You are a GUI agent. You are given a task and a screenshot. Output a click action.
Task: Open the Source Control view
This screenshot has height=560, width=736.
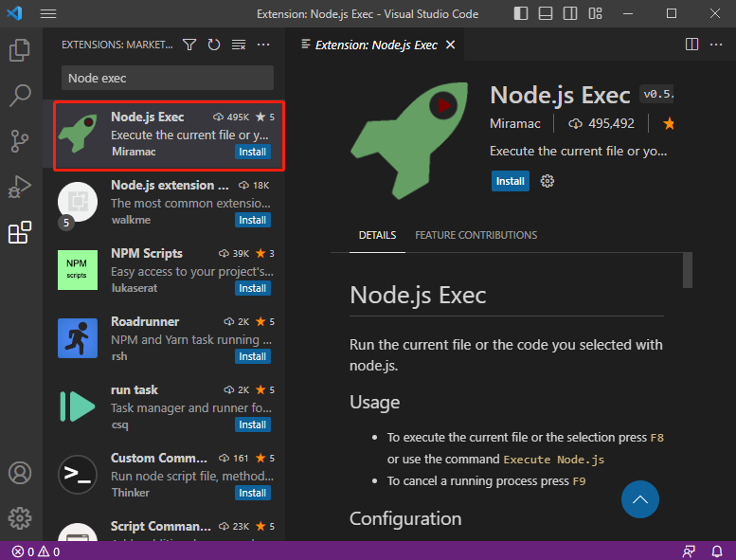pyautogui.click(x=19, y=141)
